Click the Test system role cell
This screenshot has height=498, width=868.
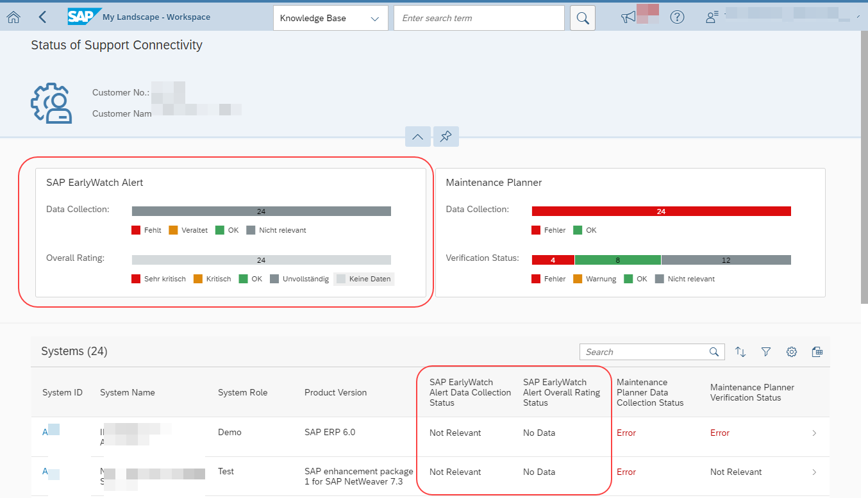coord(226,471)
